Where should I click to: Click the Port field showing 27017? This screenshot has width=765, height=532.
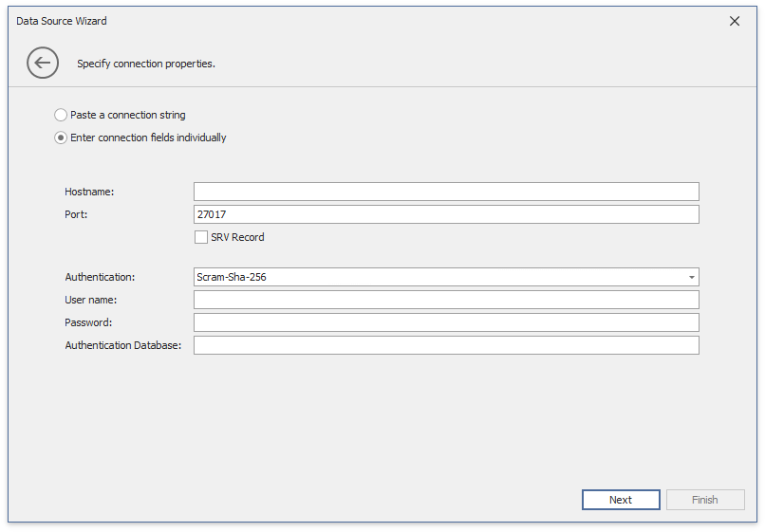point(446,214)
